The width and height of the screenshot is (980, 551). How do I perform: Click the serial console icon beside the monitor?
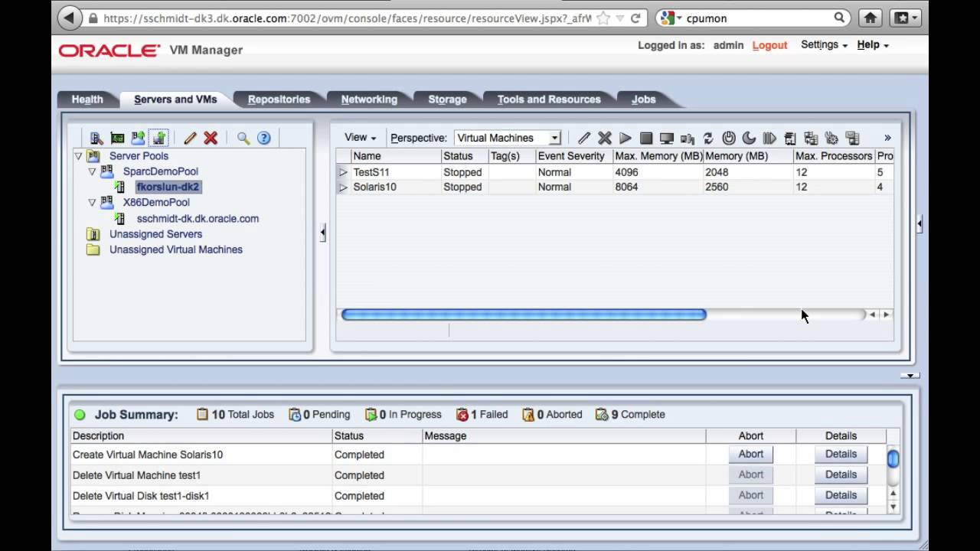click(688, 138)
